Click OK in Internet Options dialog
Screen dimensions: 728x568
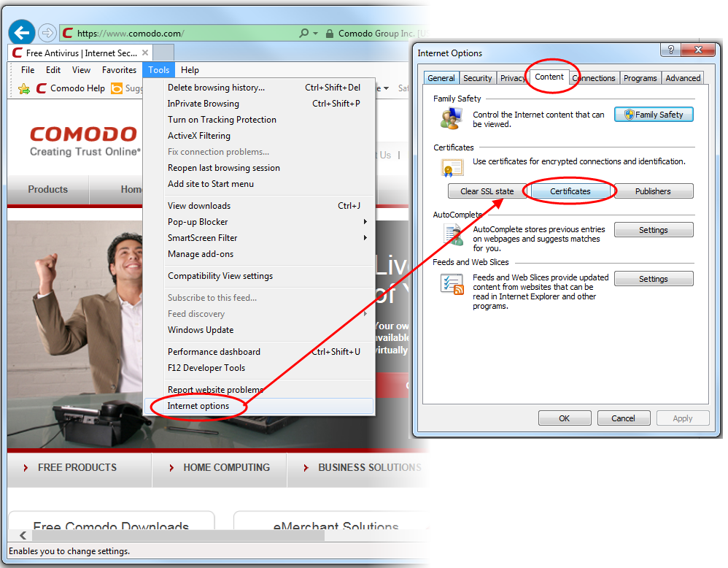[x=565, y=418]
